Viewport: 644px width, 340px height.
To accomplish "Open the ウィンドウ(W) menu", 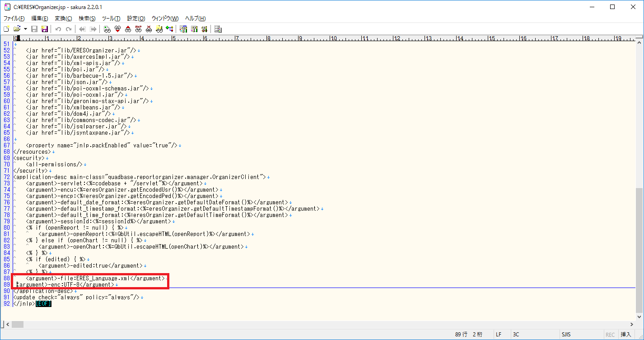I will tap(165, 19).
